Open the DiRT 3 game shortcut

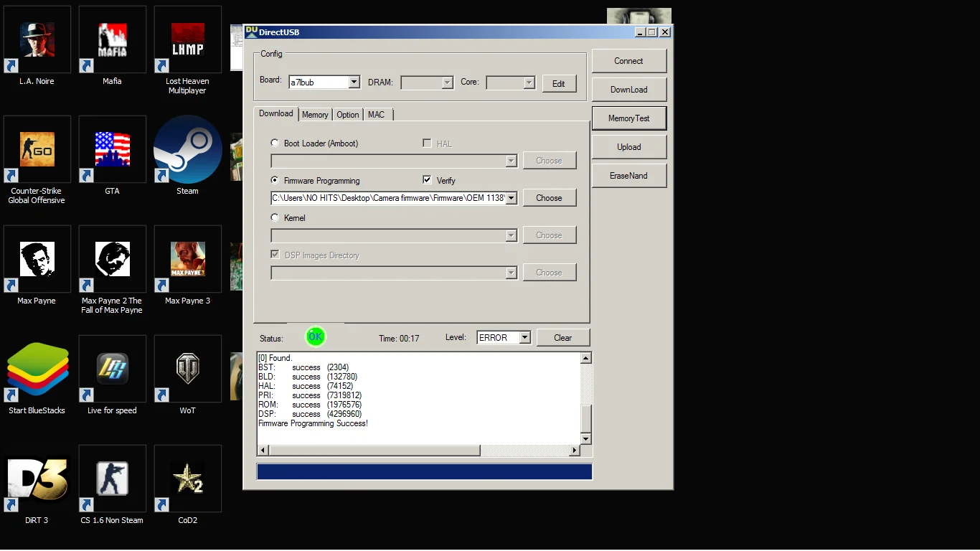coord(37,479)
